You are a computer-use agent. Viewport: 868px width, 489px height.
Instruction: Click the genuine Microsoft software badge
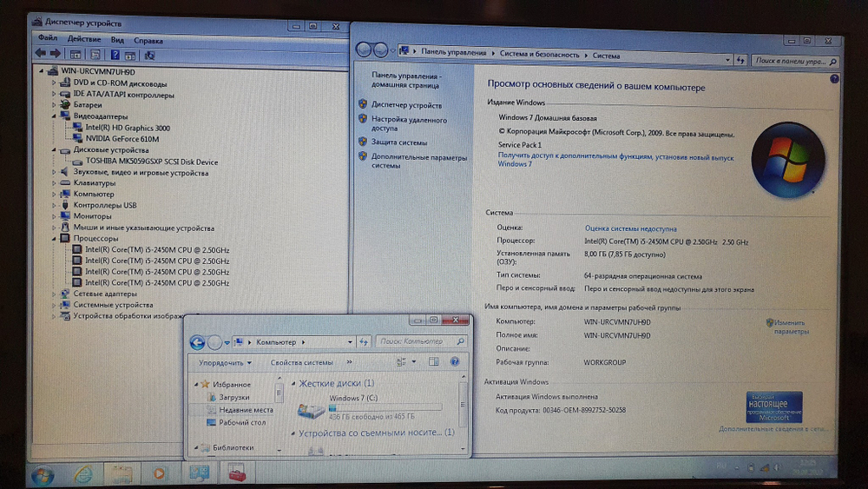pyautogui.click(x=774, y=406)
